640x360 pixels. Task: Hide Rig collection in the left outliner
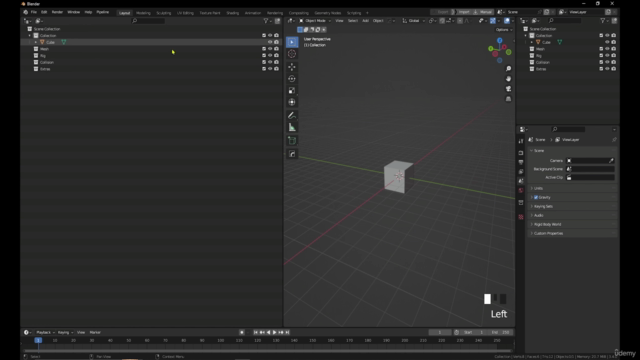pyautogui.click(x=270, y=56)
